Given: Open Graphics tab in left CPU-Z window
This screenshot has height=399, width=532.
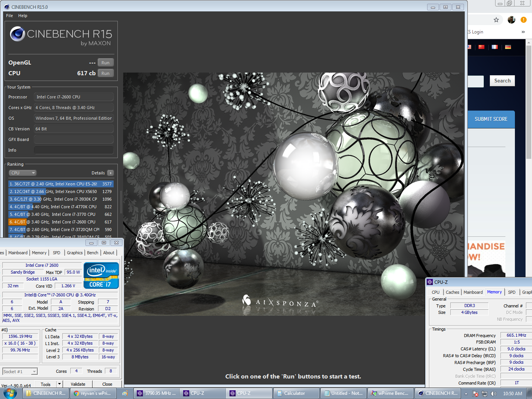Looking at the screenshot, I should 75,253.
